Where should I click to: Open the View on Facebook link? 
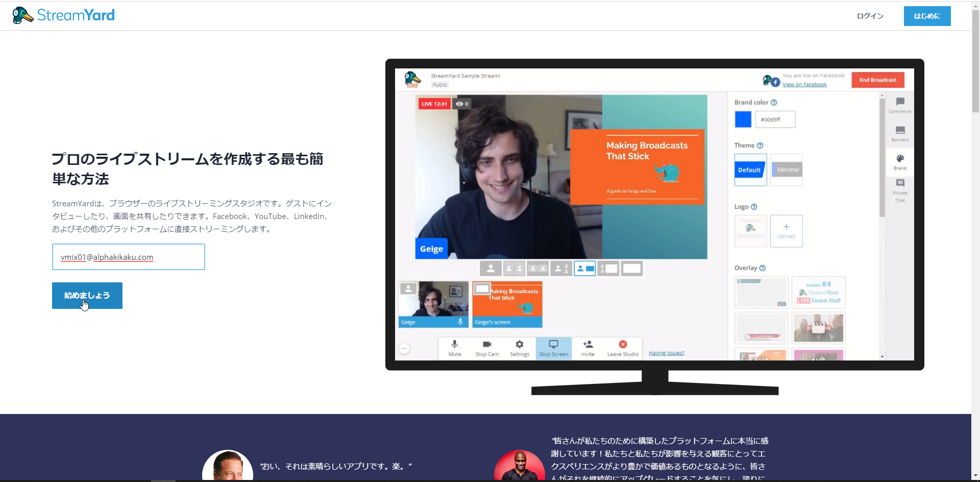[x=804, y=85]
